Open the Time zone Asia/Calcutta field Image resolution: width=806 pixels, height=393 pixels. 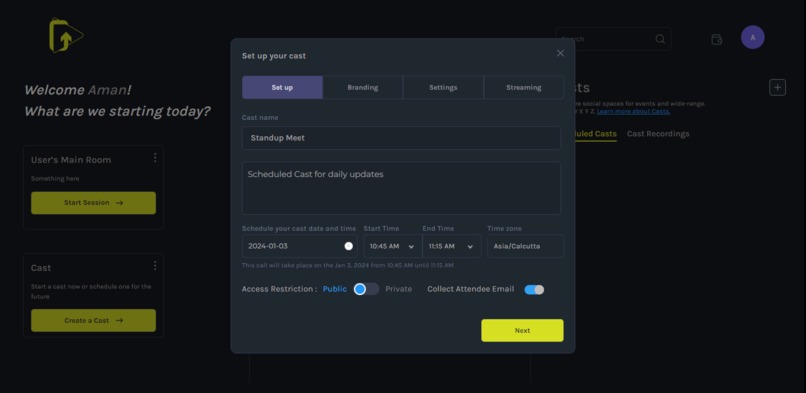(x=525, y=246)
